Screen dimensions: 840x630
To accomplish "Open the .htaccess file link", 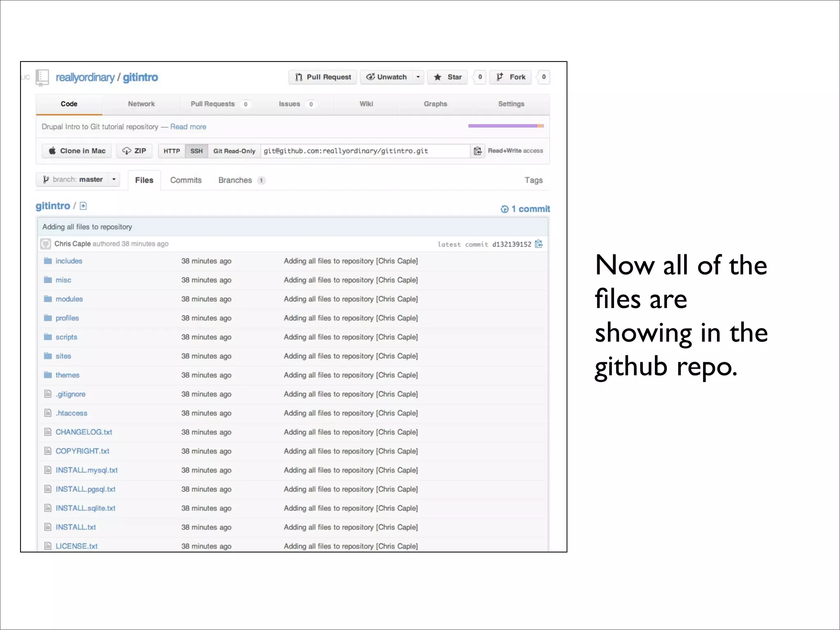I will click(x=72, y=413).
